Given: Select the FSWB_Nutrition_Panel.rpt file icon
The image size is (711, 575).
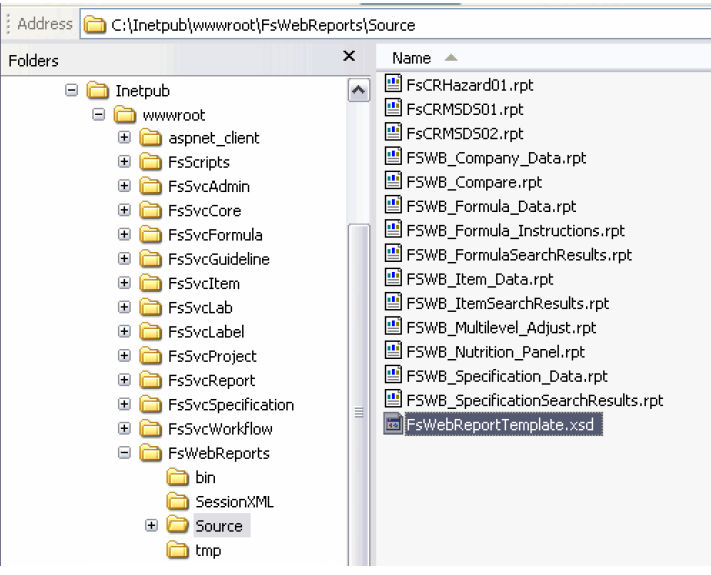Looking at the screenshot, I should pos(393,353).
